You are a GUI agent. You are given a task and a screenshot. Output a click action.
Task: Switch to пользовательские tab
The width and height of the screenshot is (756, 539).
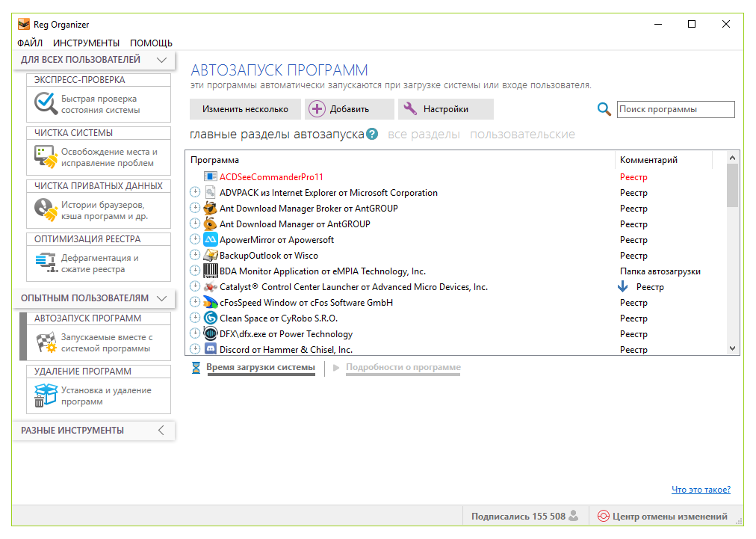523,134
